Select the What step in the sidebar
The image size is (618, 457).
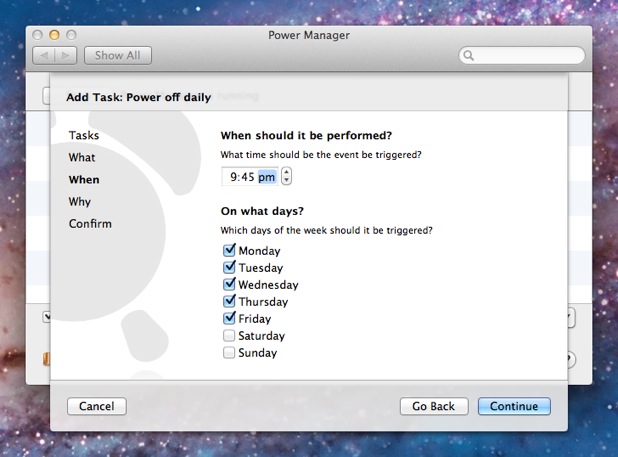pyautogui.click(x=82, y=158)
